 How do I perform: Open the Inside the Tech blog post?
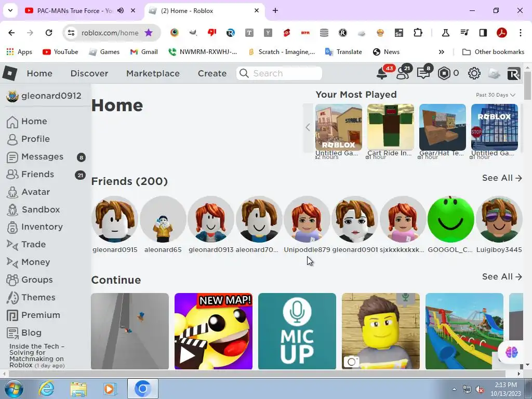pyautogui.click(x=37, y=355)
